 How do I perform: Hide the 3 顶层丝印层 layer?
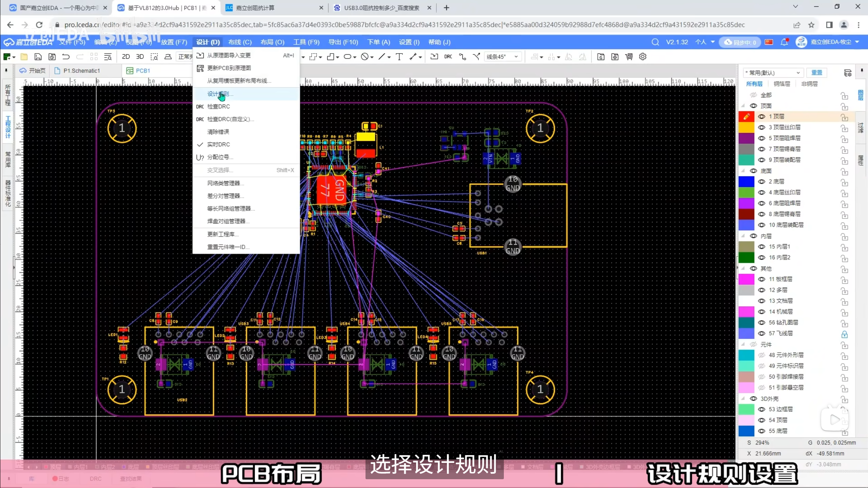[762, 127]
